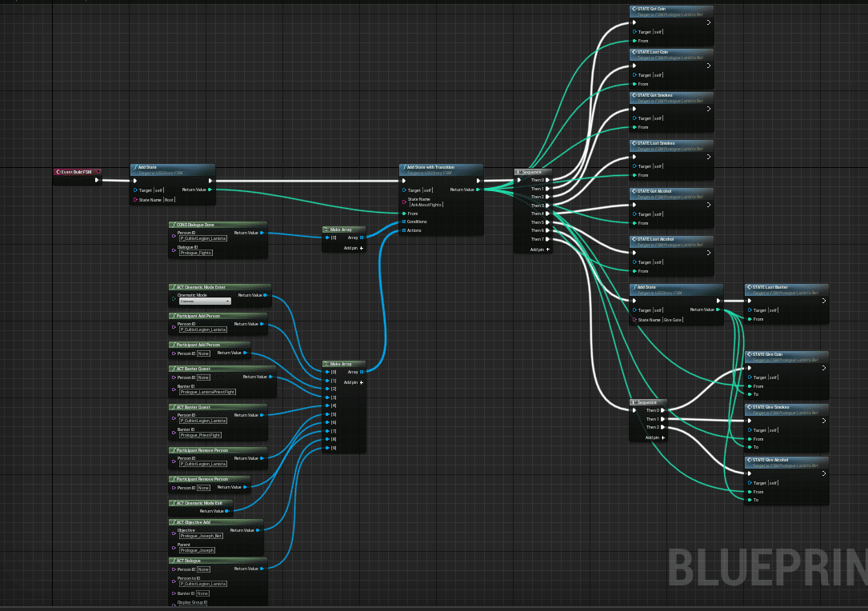Add a pin to the Make Array feeding Conditions
This screenshot has height=611, width=868.
coord(354,248)
